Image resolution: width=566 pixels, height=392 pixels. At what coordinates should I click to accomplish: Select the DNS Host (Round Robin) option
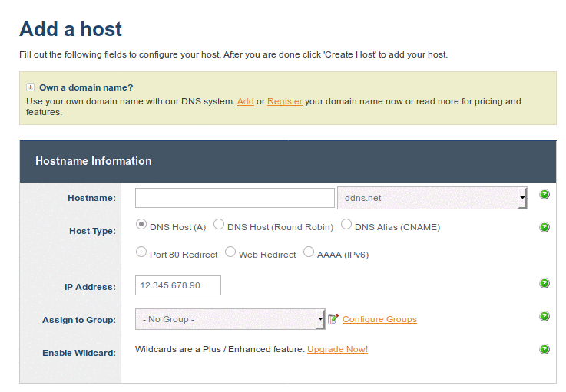coord(219,225)
